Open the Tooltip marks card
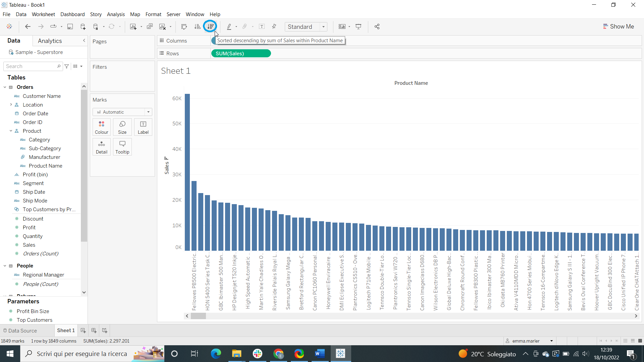This screenshot has height=362, width=644. [122, 147]
